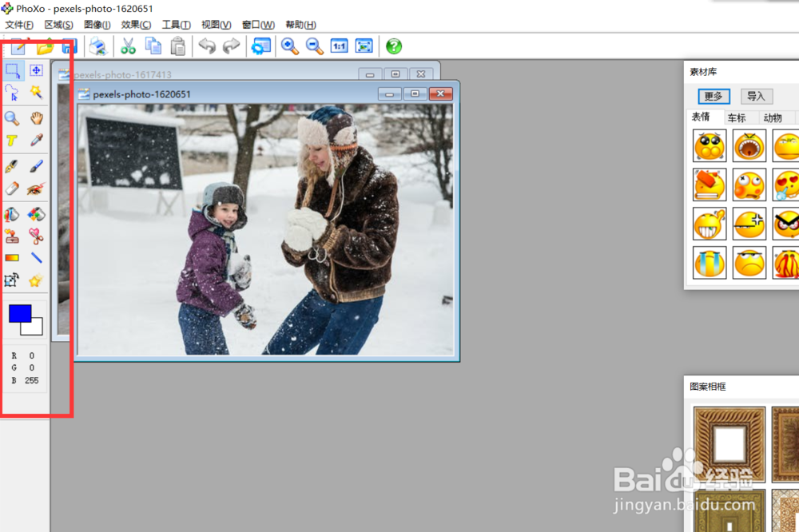Activate the hand pan tool
Image resolution: width=799 pixels, height=532 pixels.
click(x=36, y=118)
